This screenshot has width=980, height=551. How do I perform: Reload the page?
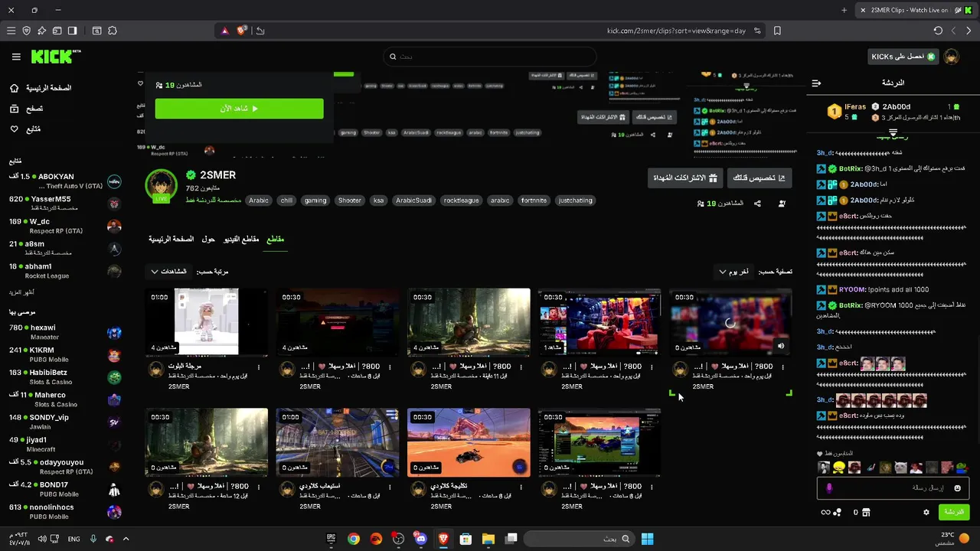click(x=938, y=31)
